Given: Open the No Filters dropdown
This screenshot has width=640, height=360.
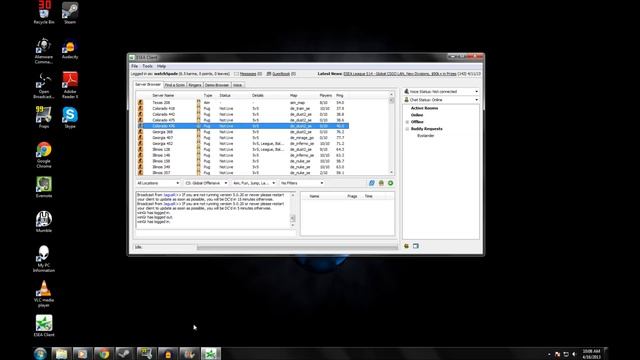Looking at the screenshot, I should click(302, 183).
